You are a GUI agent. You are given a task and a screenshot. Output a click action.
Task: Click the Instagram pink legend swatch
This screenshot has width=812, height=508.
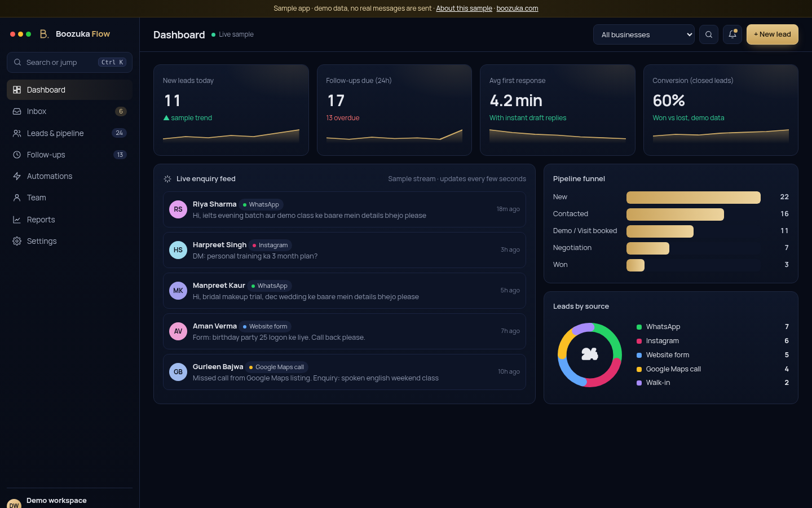(x=639, y=341)
